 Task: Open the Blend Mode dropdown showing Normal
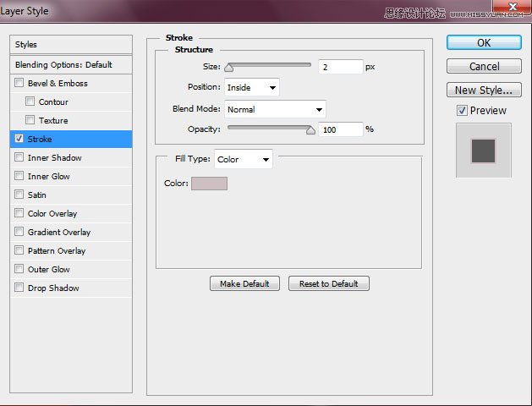coord(275,109)
